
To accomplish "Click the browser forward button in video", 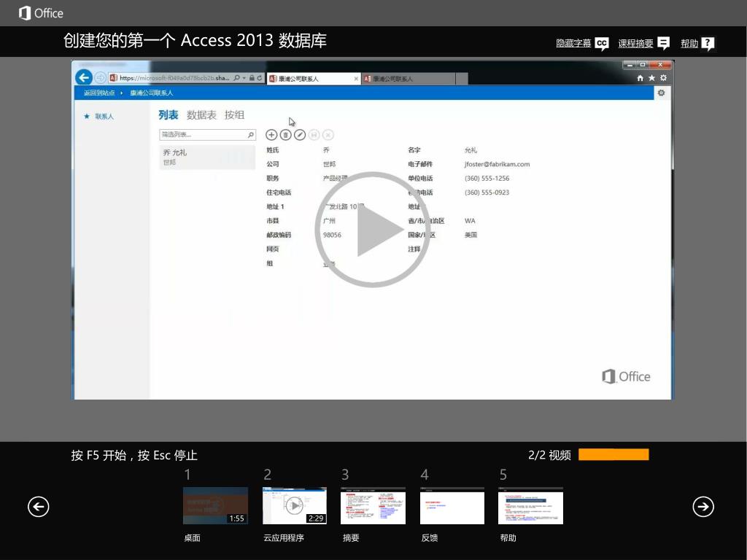I will pos(100,77).
